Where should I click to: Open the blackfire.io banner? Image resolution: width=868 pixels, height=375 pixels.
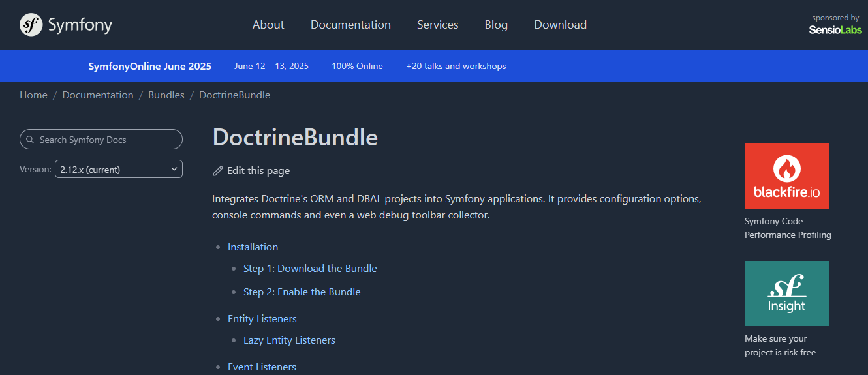coord(787,176)
